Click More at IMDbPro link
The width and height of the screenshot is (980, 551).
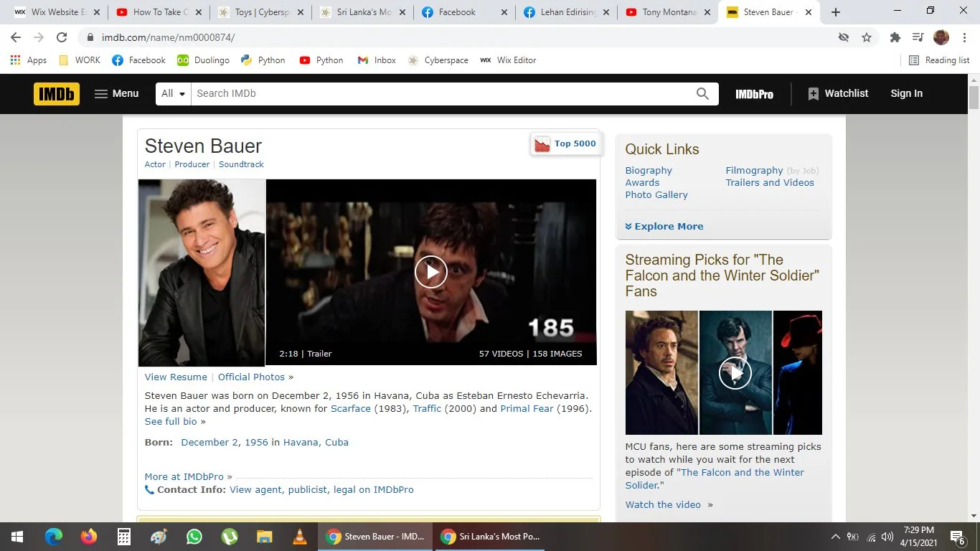pos(185,476)
